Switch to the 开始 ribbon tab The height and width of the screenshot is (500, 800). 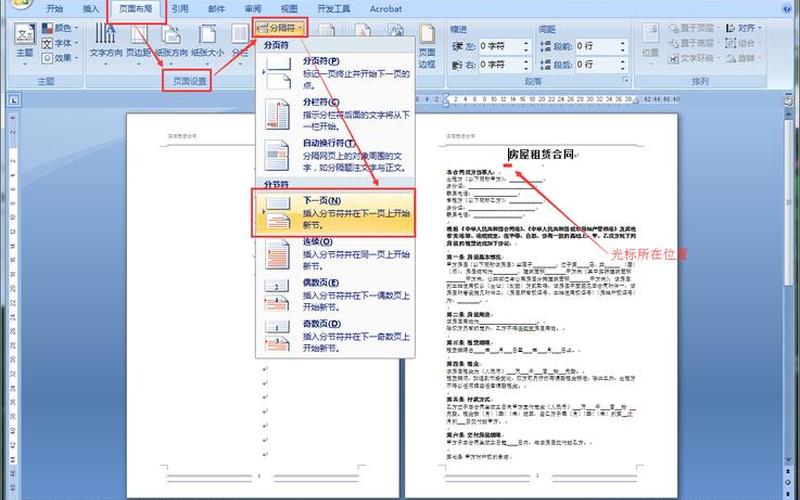point(55,9)
